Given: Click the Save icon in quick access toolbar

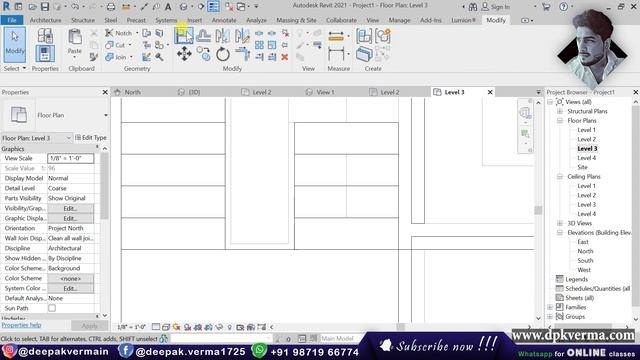Looking at the screenshot, I should click(x=45, y=7).
